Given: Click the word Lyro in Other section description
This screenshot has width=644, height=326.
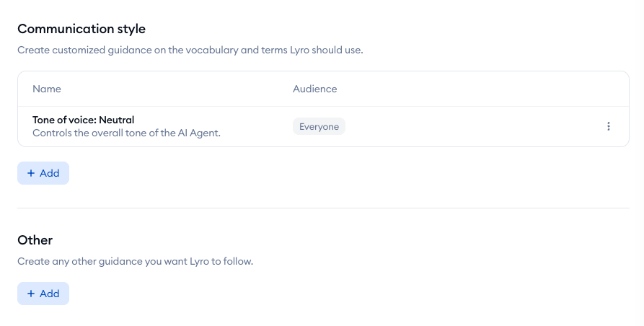Looking at the screenshot, I should (199, 262).
